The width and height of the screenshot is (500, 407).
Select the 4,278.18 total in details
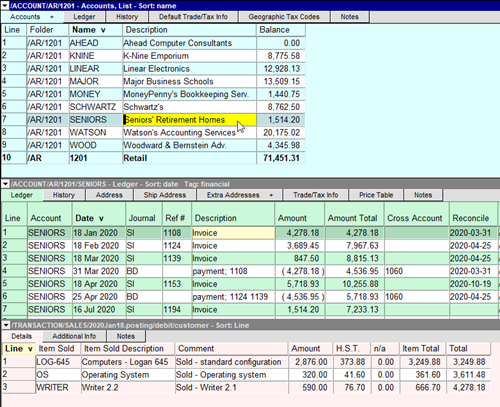[x=468, y=388]
